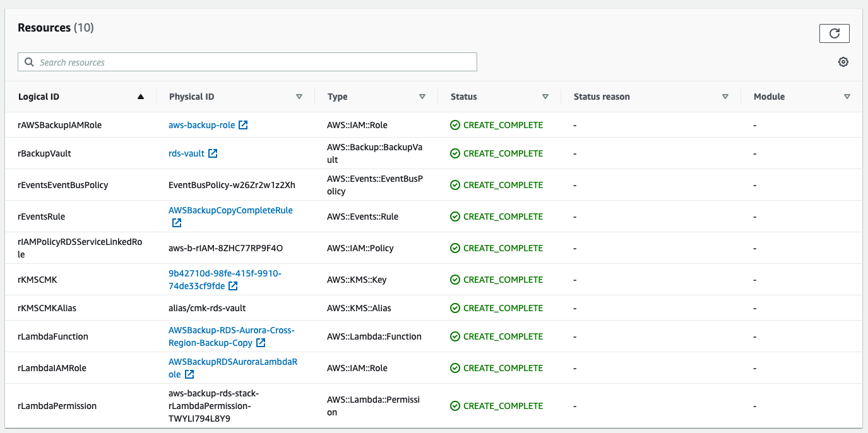This screenshot has height=433, width=868.
Task: Select the rEventsEventBusPolicy logical ID
Action: pos(63,185)
